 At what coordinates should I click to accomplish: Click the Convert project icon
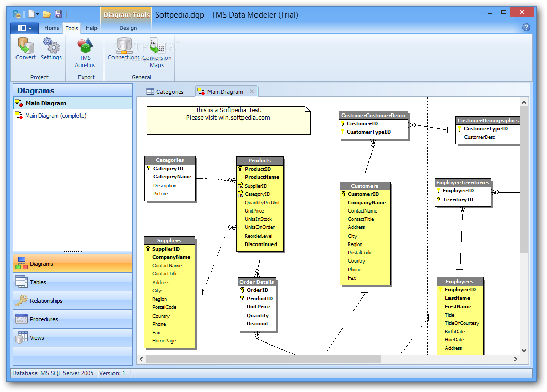click(x=25, y=45)
